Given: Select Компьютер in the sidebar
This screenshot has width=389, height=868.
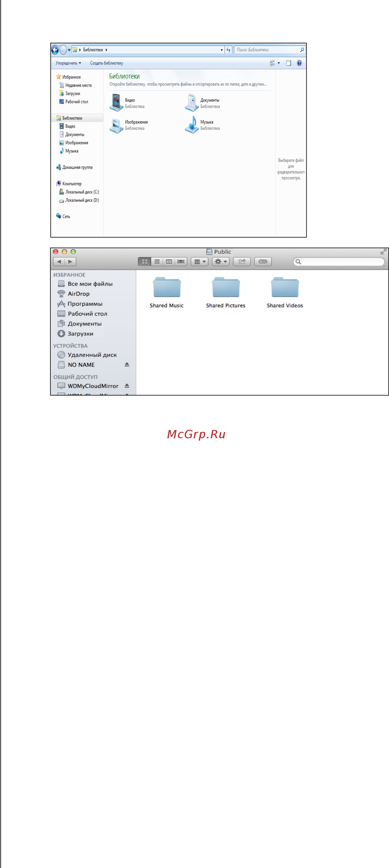Looking at the screenshot, I should (69, 184).
